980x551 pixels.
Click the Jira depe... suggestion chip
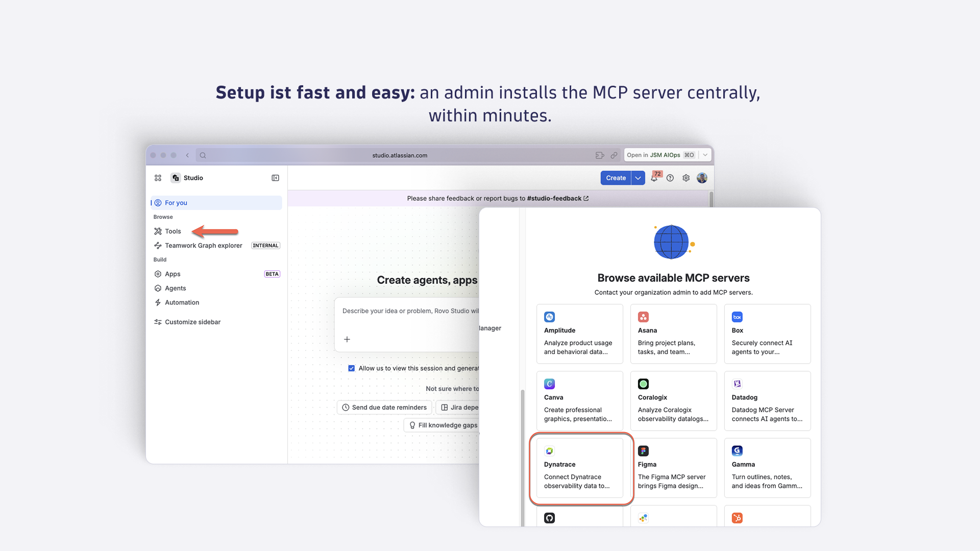click(x=458, y=408)
